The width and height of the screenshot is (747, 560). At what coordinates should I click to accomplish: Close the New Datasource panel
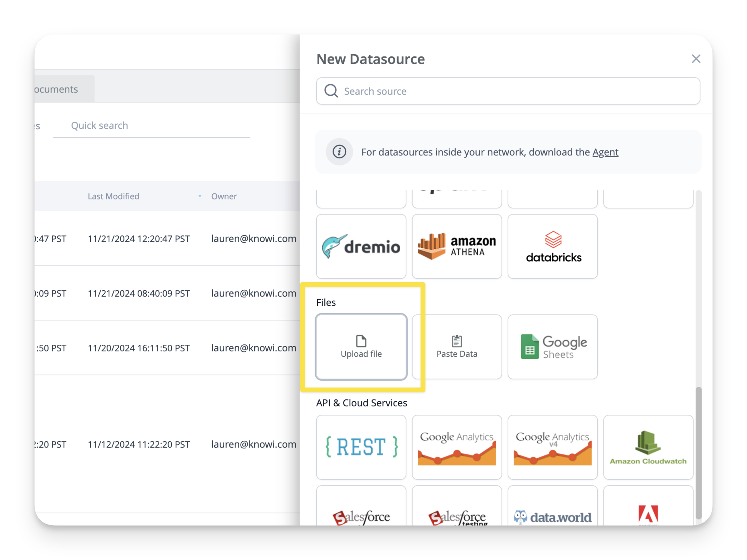(696, 59)
